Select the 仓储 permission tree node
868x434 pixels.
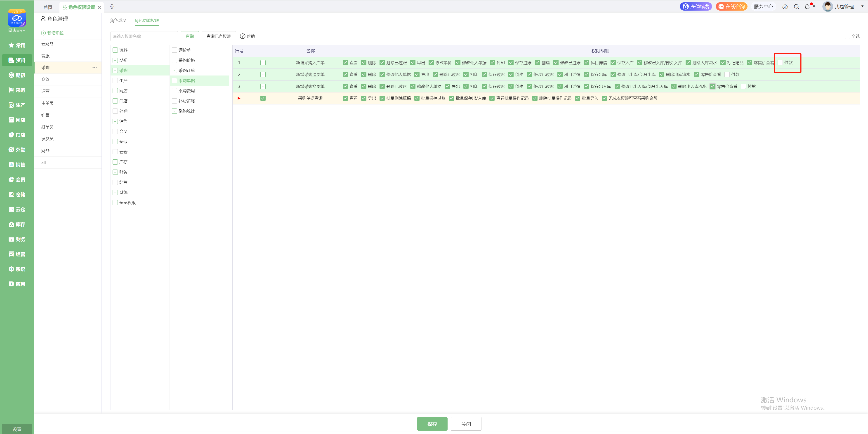[x=123, y=142]
